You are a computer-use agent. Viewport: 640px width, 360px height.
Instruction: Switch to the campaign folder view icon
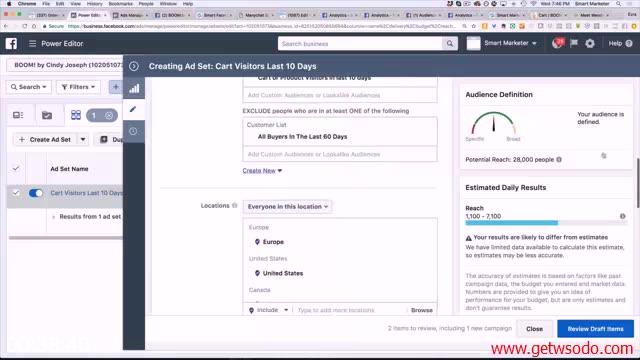[47, 115]
